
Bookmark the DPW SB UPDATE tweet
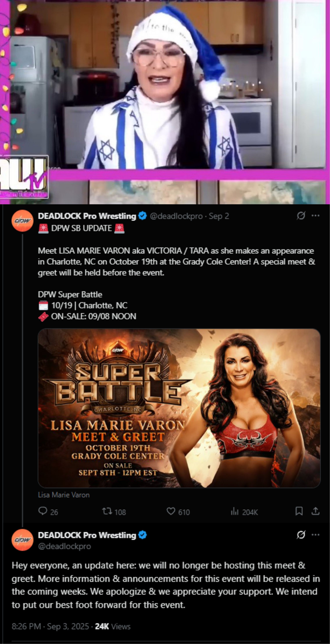299,511
